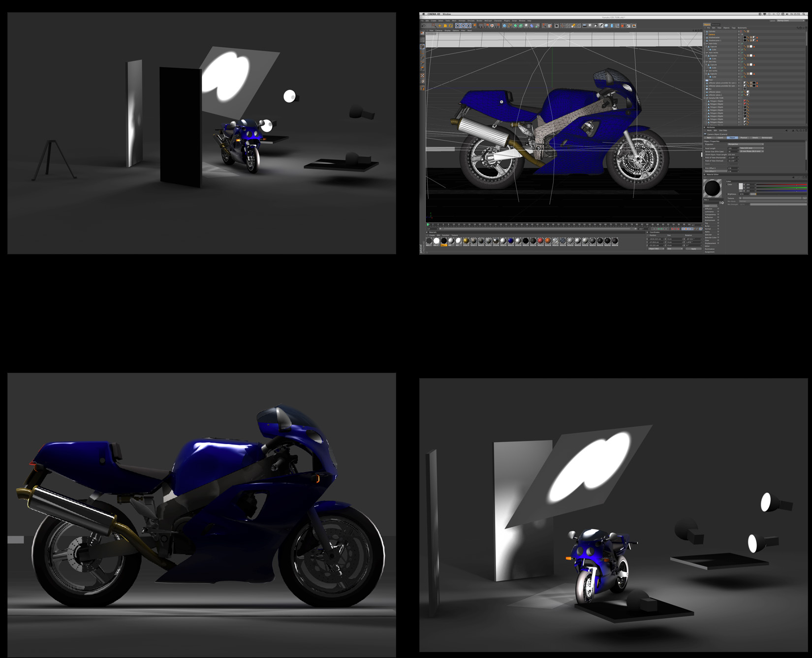Click the Render View clapperboard icon
The image size is (812, 658).
click(481, 26)
